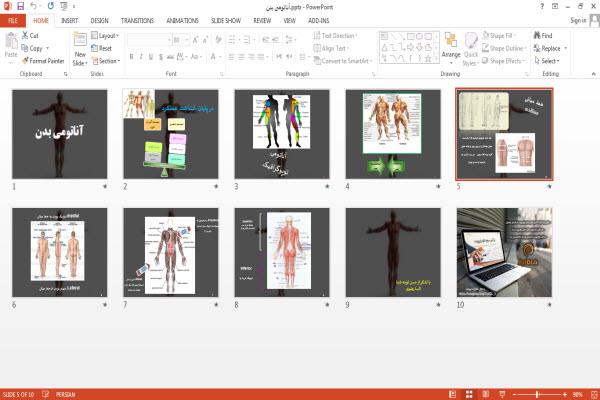Open Shape Outline dropdown
The height and width of the screenshot is (400, 600).
point(504,48)
